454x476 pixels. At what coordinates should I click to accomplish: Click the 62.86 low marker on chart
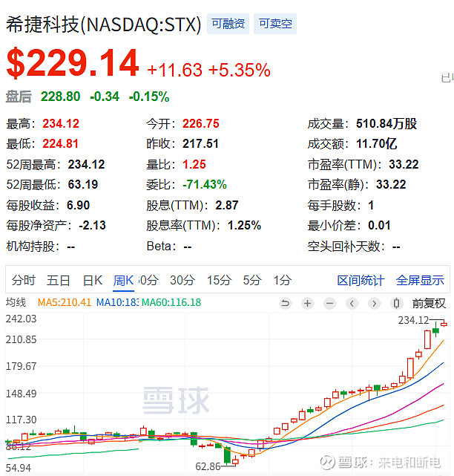click(208, 466)
